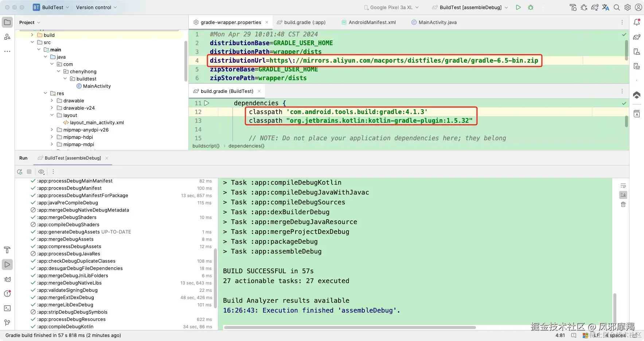644x341 pixels.
Task: Close the gradle-wrapper.properties tab
Action: click(x=267, y=22)
